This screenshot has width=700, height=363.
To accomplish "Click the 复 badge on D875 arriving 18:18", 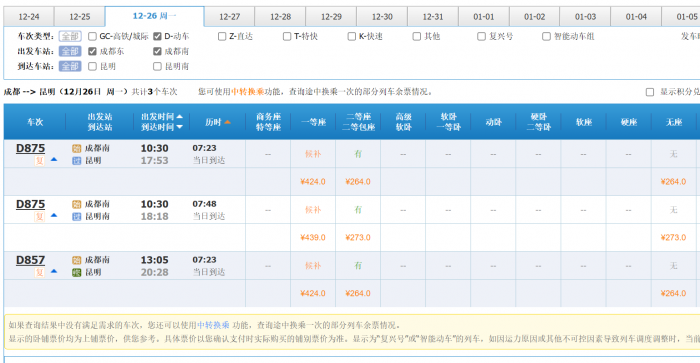I will (40, 217).
